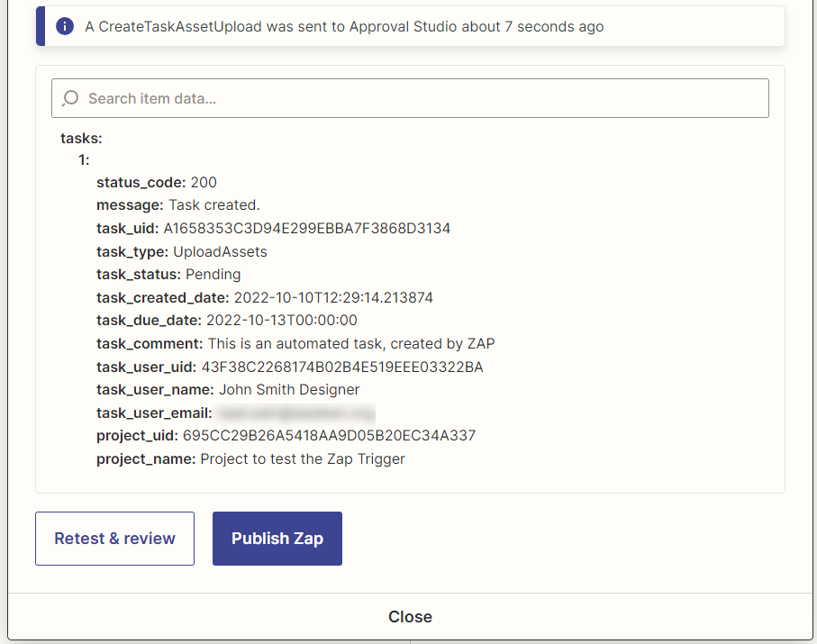This screenshot has height=644, width=817.
Task: Select the top-level tasks node
Action: [82, 138]
